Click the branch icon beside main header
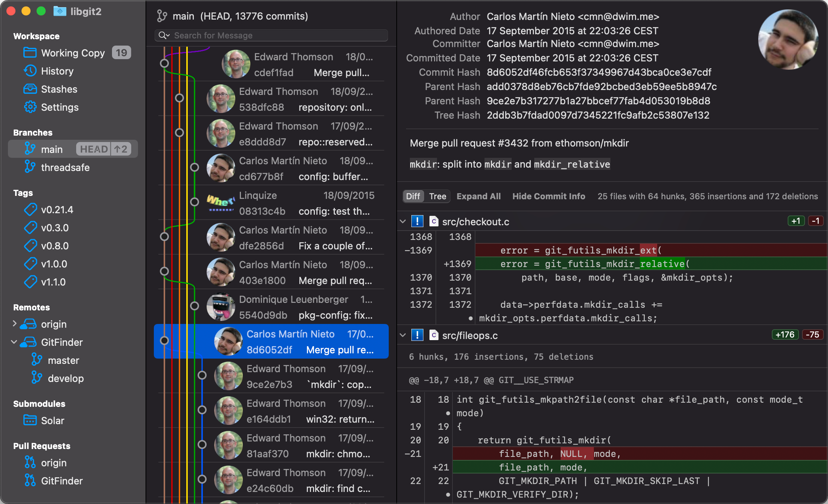Image resolution: width=828 pixels, height=504 pixels. (x=162, y=16)
